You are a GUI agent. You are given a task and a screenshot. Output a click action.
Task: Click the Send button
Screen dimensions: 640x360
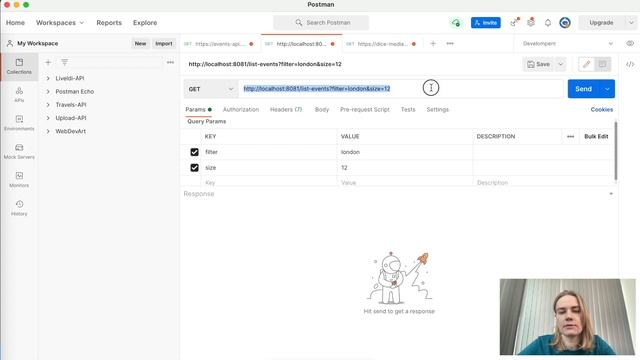coord(584,89)
